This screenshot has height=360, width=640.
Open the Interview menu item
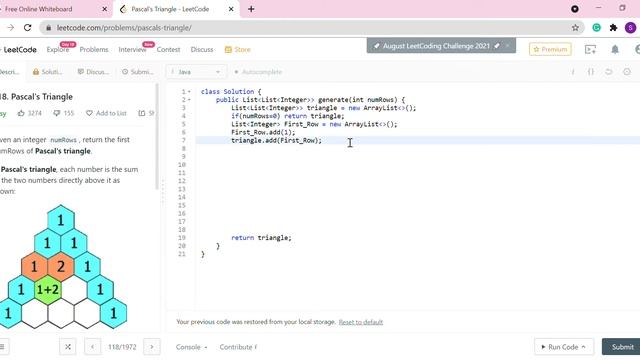pos(132,49)
